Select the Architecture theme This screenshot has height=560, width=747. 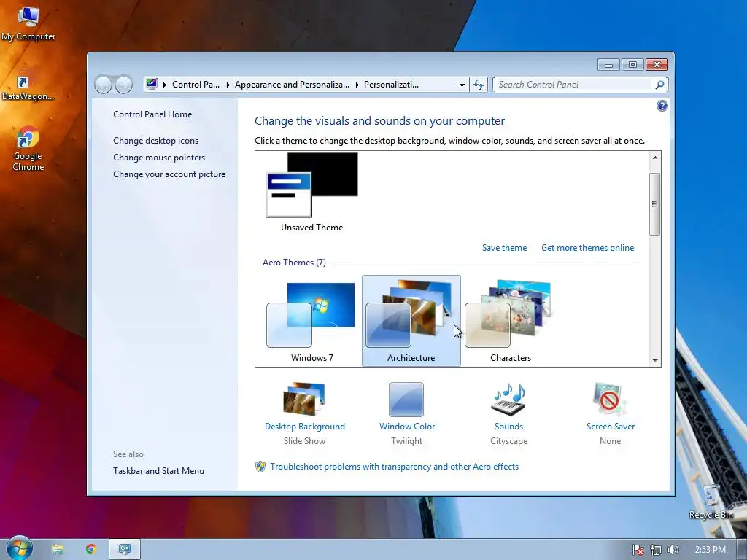pos(411,321)
